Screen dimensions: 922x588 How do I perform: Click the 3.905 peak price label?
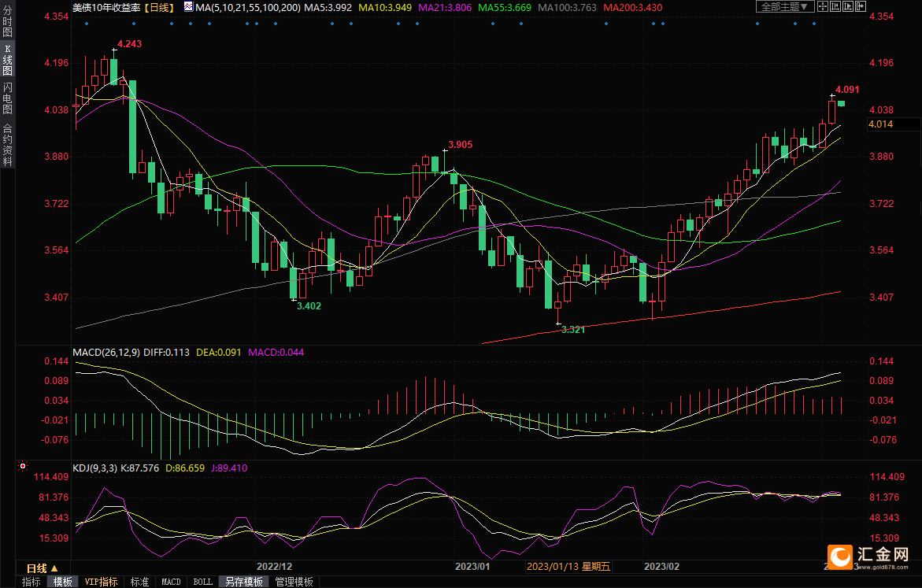click(460, 145)
